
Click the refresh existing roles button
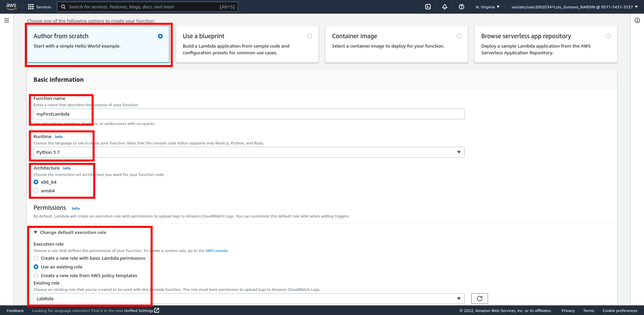pyautogui.click(x=479, y=299)
